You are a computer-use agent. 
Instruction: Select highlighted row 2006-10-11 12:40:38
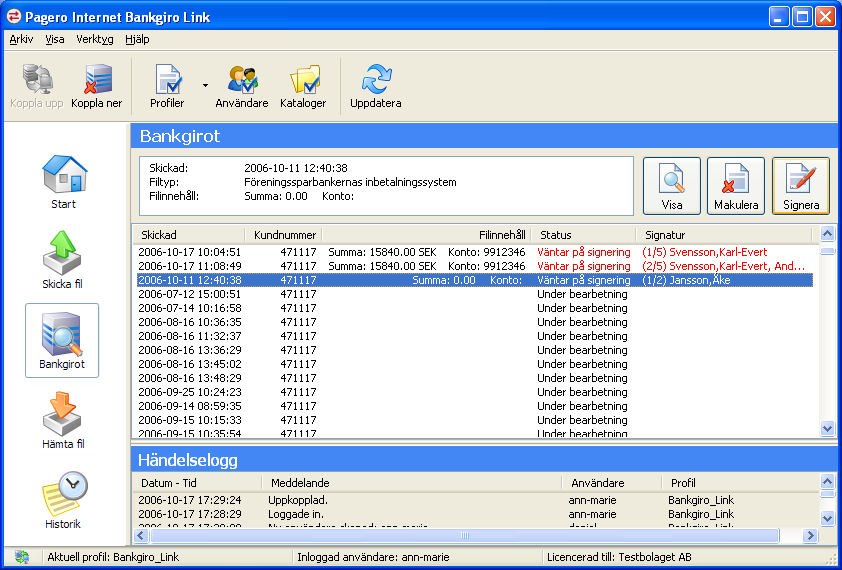click(x=473, y=280)
